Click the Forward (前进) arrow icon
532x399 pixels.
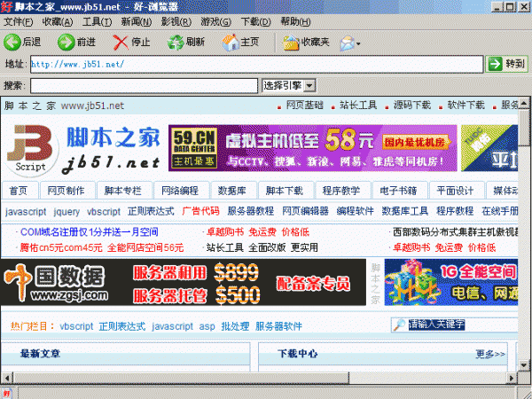tap(66, 43)
